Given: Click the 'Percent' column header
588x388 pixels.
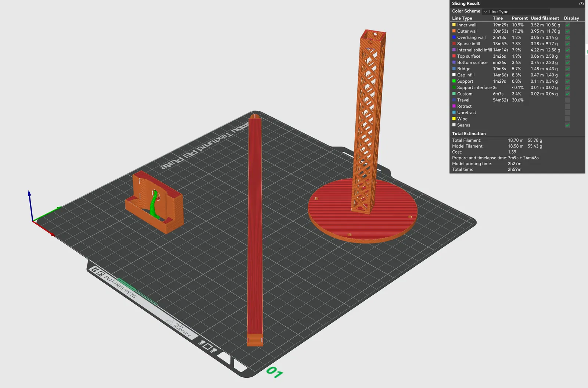Looking at the screenshot, I should click(x=520, y=18).
